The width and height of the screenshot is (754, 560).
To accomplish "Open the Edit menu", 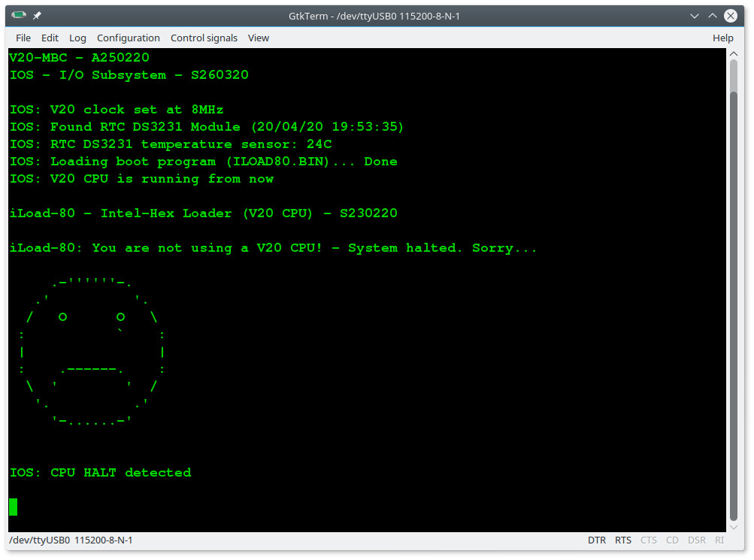I will pos(50,38).
